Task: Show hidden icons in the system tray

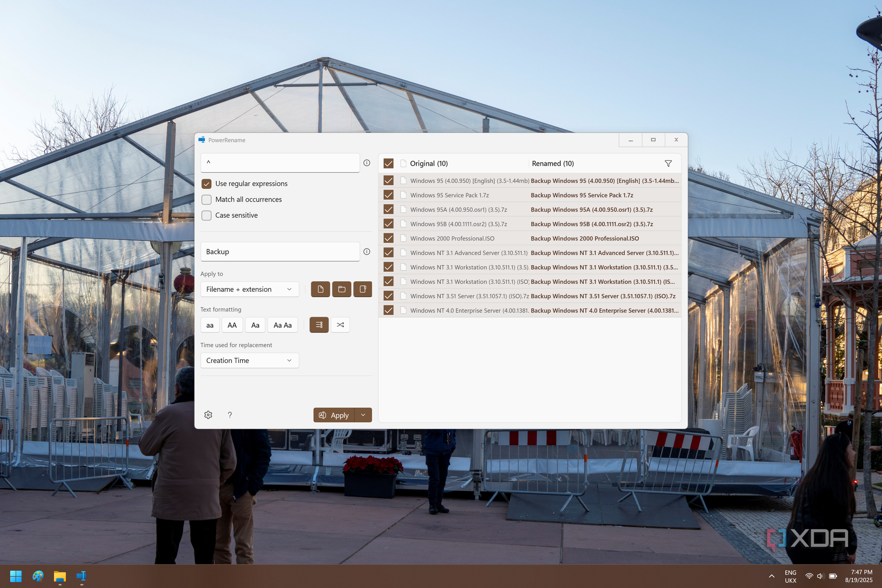Action: click(x=771, y=576)
